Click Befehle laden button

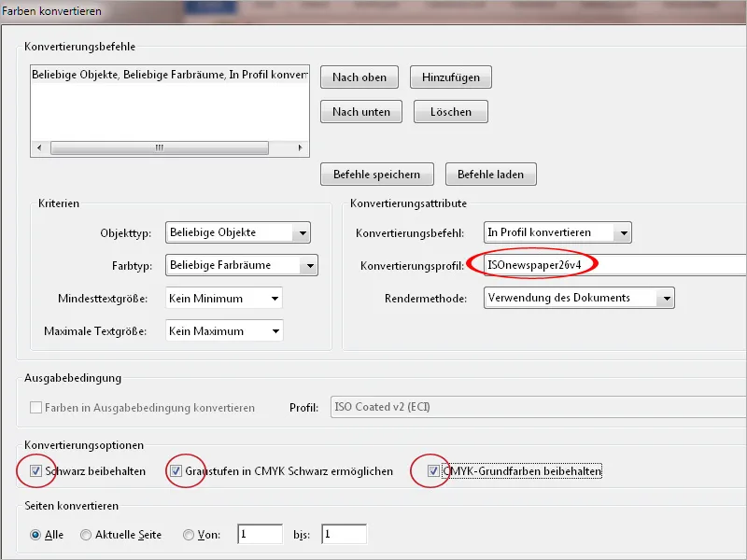click(491, 175)
